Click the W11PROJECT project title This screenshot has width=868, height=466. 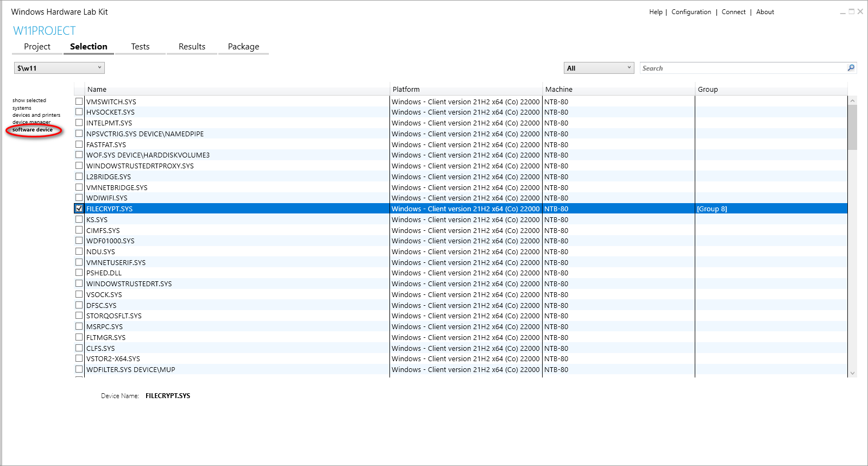tap(44, 30)
